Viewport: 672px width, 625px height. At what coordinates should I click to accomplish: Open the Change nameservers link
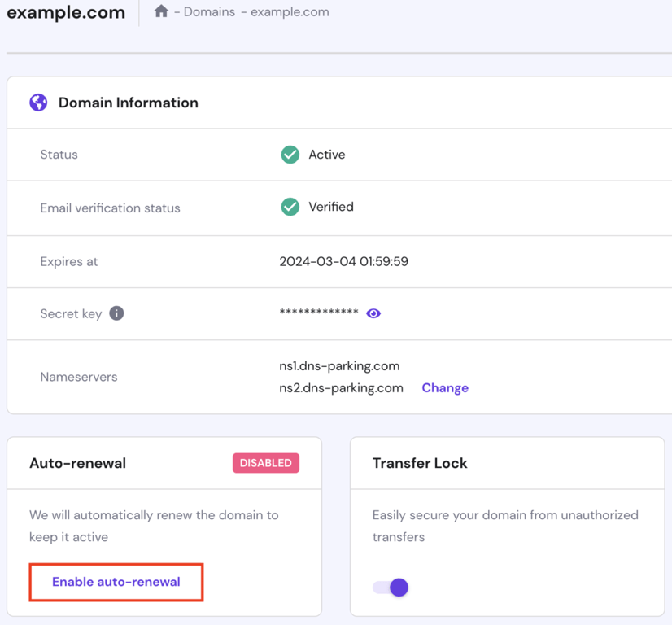[x=444, y=387]
